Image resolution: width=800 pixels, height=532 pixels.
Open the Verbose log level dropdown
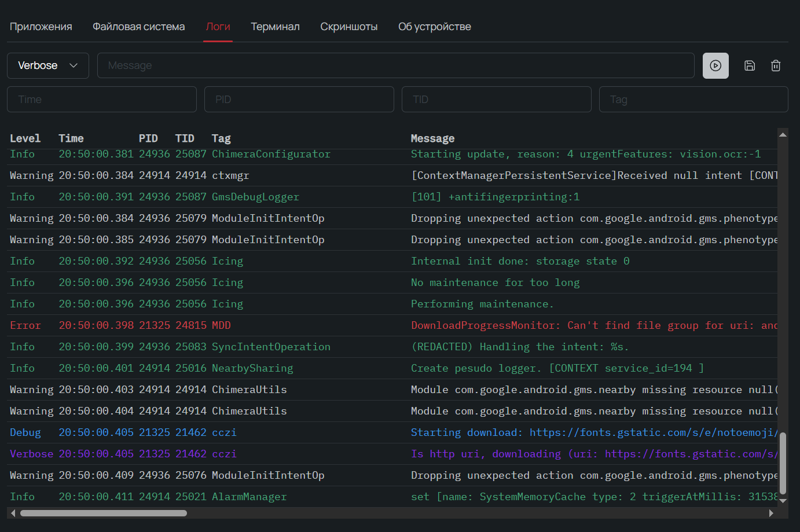[x=48, y=65]
